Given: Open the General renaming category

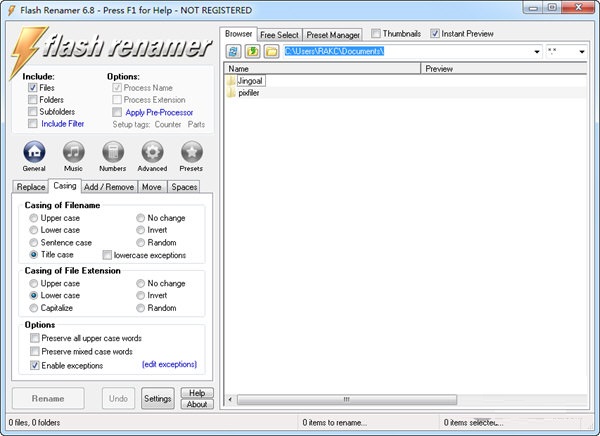Looking at the screenshot, I should point(34,152).
